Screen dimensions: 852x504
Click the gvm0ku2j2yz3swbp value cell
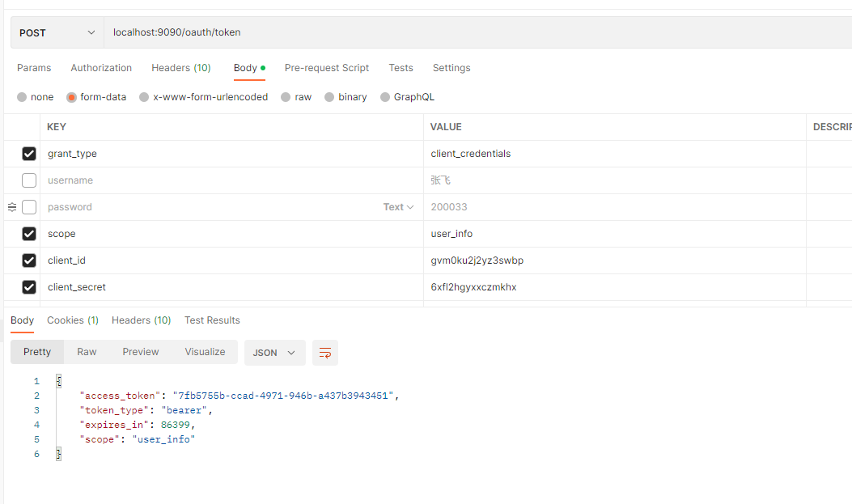pos(615,260)
